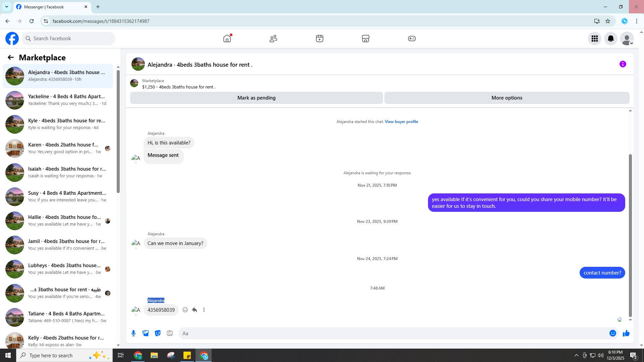
Task: Open the Kelly 4beds 2baths chat
Action: point(58,340)
